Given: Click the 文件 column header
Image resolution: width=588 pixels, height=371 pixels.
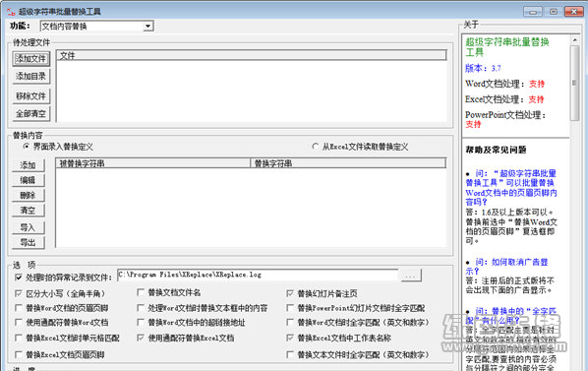Looking at the screenshot, I should coord(252,55).
